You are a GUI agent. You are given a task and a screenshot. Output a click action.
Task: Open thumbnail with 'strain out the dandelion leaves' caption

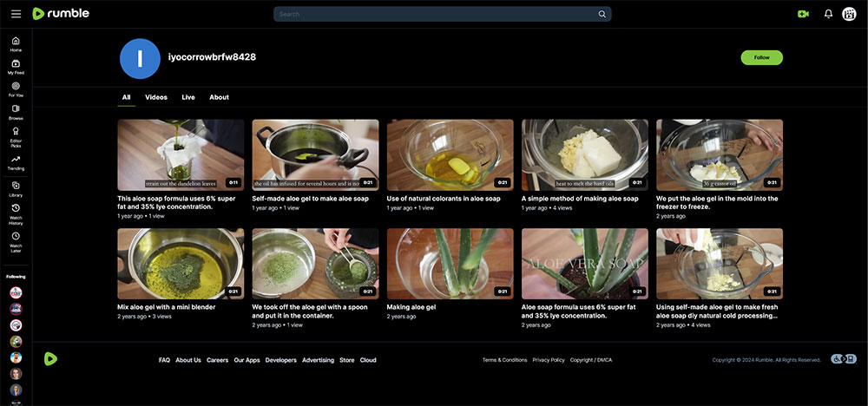pos(181,155)
